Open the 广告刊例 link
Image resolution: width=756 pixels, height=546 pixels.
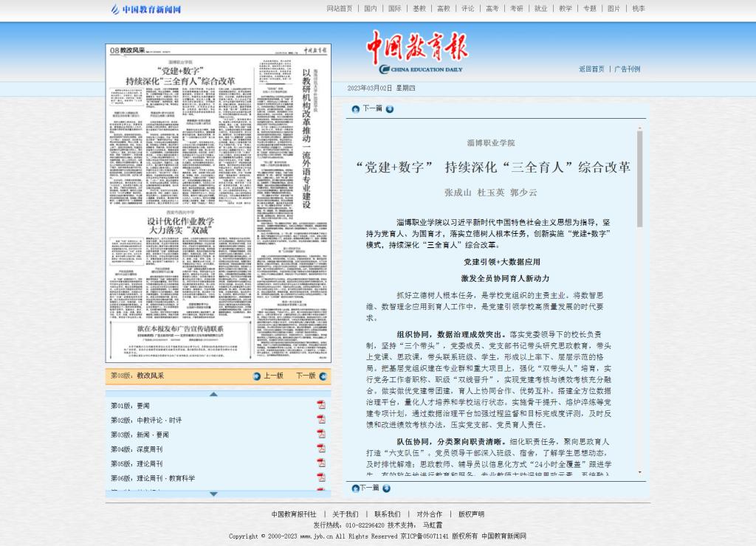click(628, 69)
